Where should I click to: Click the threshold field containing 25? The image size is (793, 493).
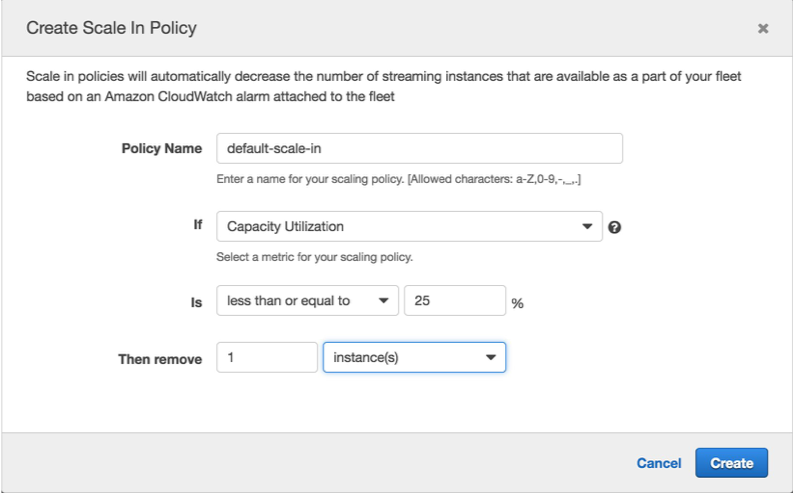click(x=454, y=301)
